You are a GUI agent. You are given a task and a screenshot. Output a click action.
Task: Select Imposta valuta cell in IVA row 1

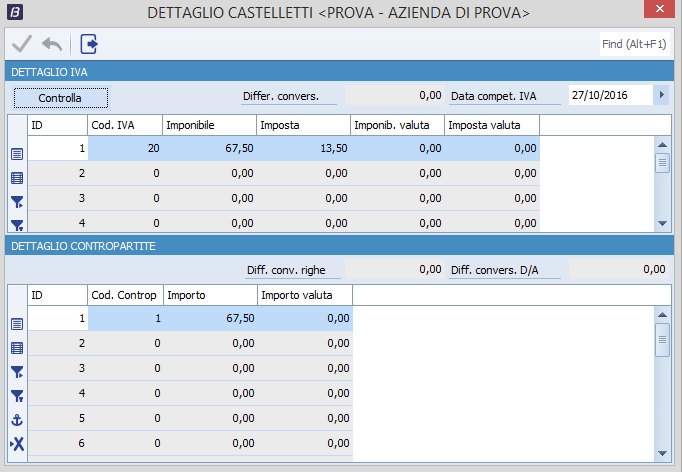pyautogui.click(x=492, y=148)
